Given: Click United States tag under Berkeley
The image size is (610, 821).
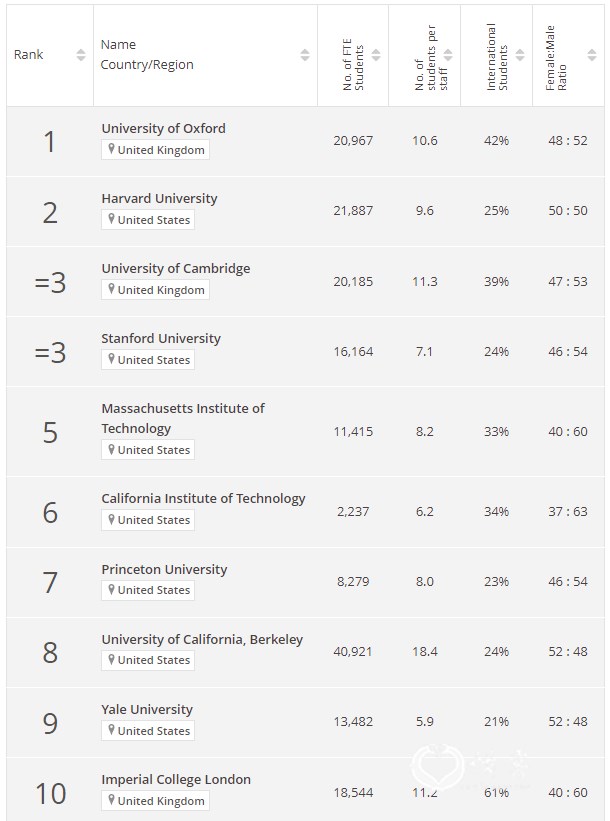Looking at the screenshot, I should coord(148,660).
